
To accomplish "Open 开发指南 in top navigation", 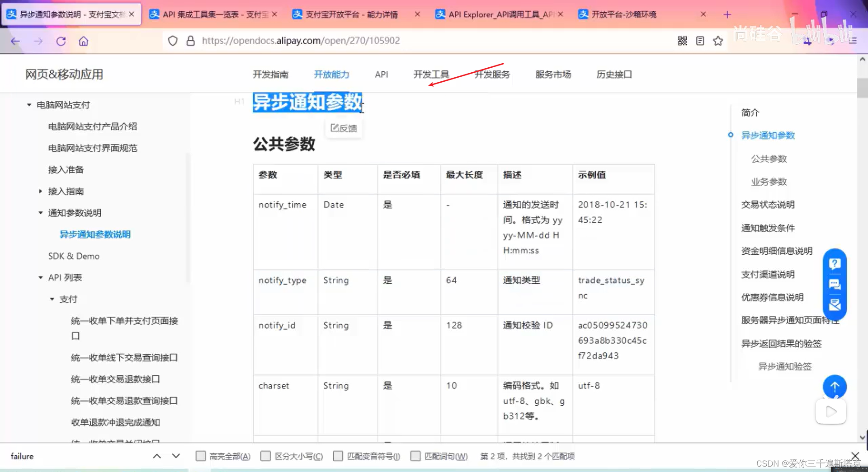I will pos(270,75).
